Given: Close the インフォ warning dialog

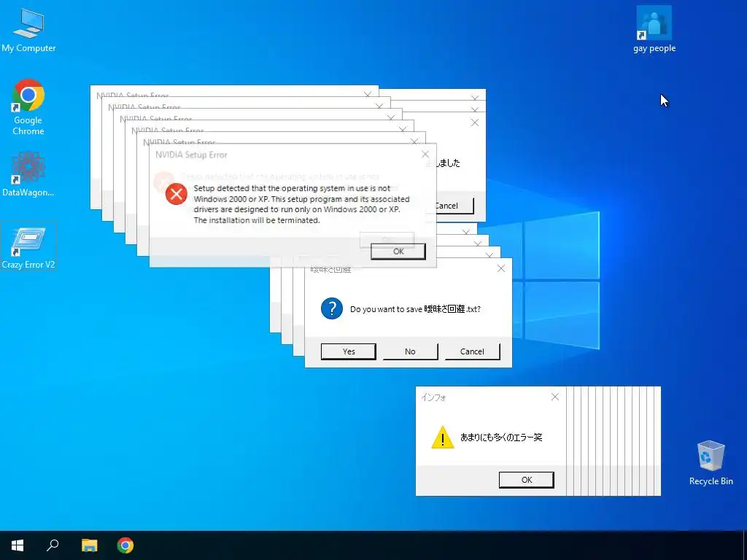Looking at the screenshot, I should [555, 397].
